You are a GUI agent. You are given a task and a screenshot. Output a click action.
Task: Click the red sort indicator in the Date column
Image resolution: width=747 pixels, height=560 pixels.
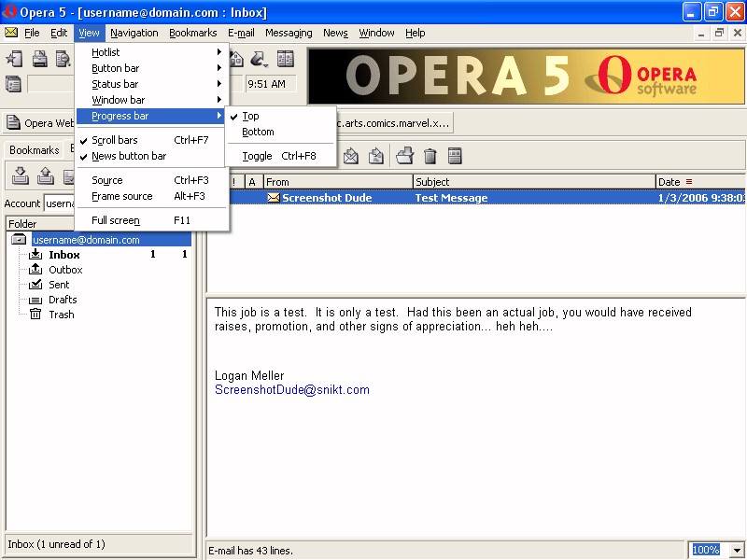689,181
